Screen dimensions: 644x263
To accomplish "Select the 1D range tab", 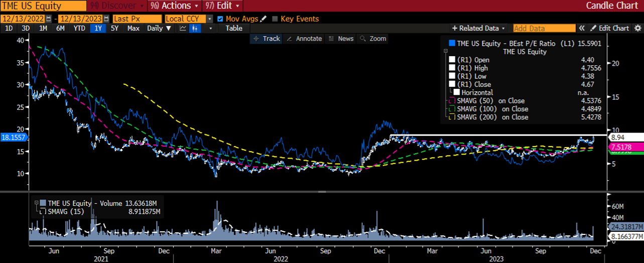I will pyautogui.click(x=9, y=28).
